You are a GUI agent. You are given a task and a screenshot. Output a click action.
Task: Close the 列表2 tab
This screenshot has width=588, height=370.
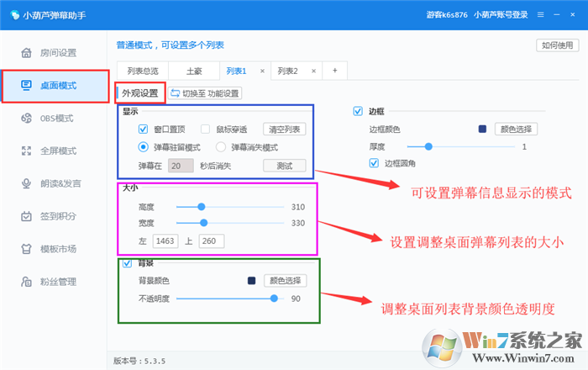pyautogui.click(x=313, y=71)
